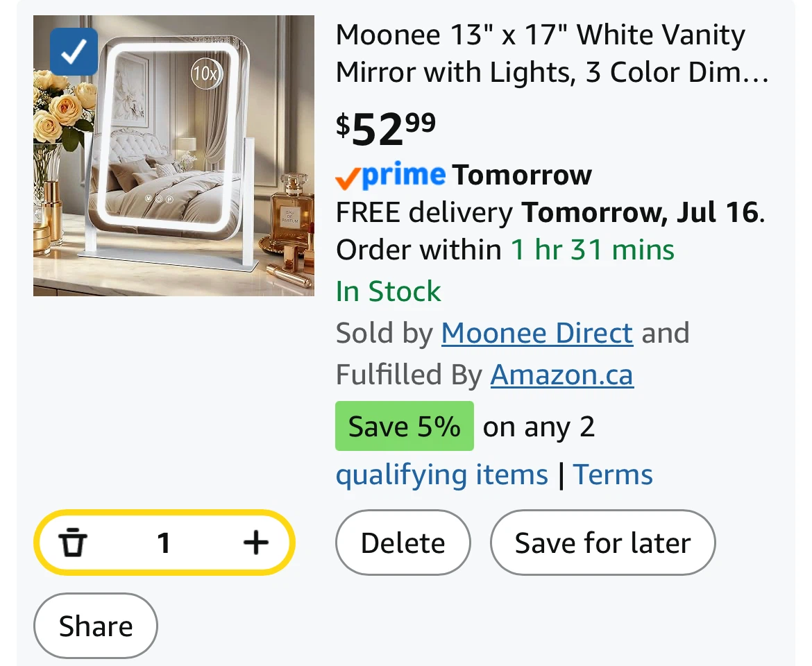
Task: Click the Prime checkmark logo
Action: [391, 176]
